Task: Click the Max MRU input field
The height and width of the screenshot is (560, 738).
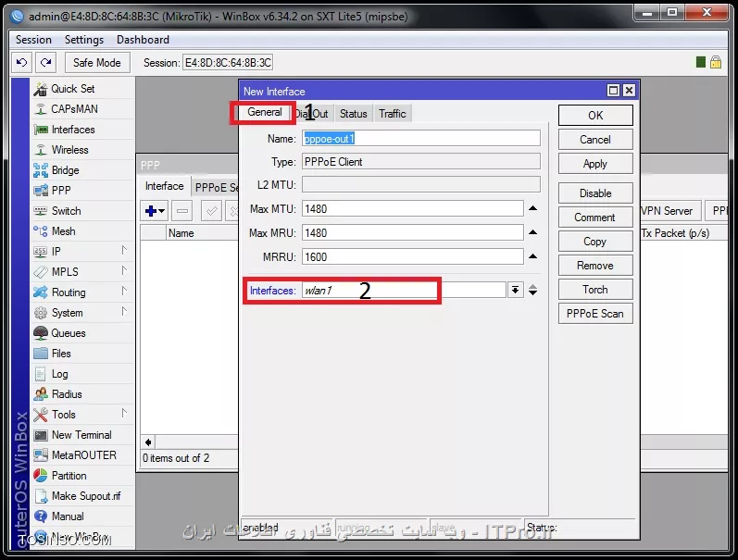Action: click(412, 232)
